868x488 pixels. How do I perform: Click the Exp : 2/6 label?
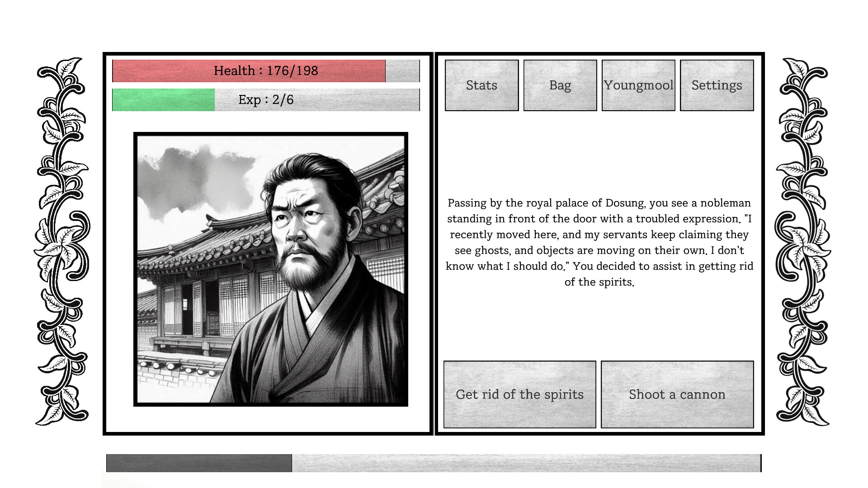(266, 100)
